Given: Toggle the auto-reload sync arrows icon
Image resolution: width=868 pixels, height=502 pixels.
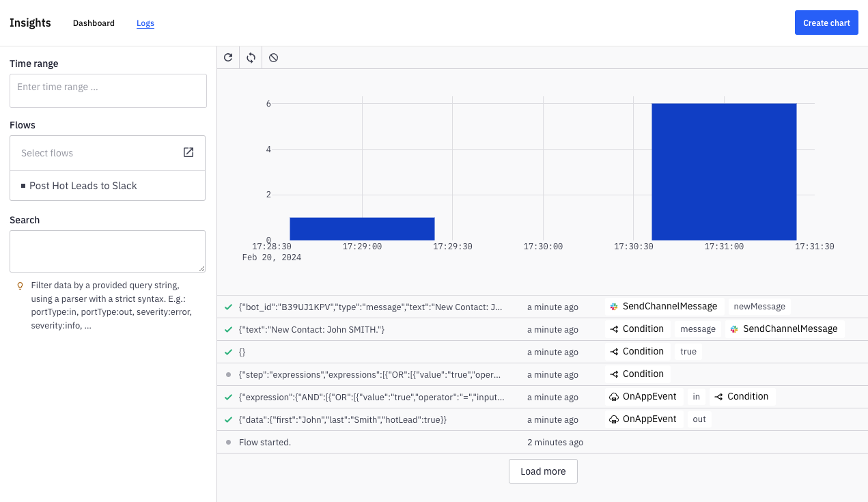Looking at the screenshot, I should (251, 58).
